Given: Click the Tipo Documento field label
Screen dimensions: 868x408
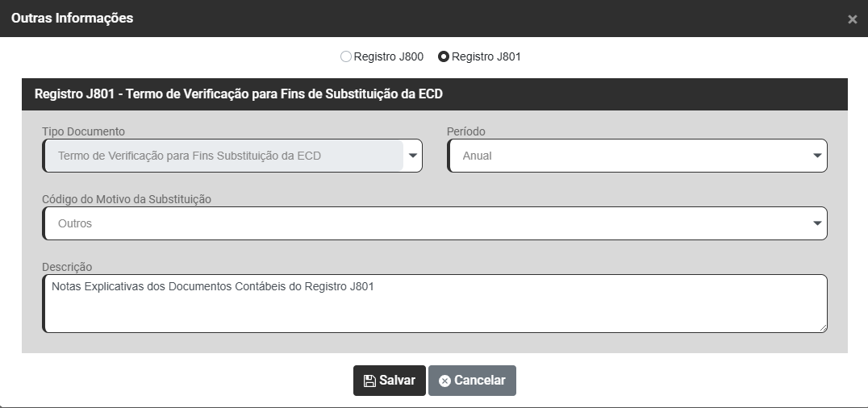Looking at the screenshot, I should click(83, 131).
